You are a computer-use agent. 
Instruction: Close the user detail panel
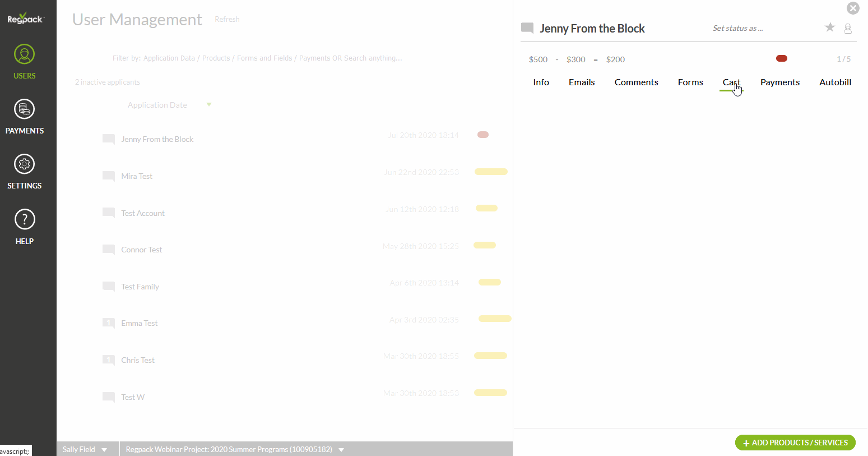(x=852, y=8)
